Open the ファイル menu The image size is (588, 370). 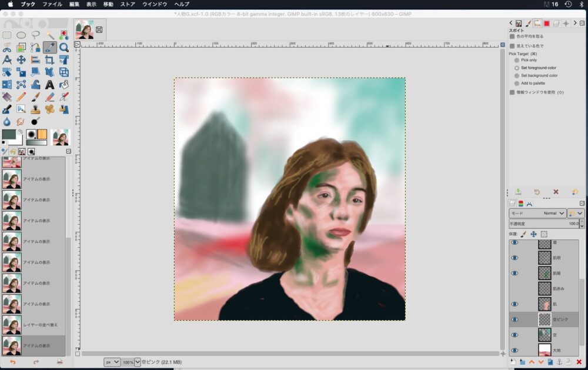coord(52,4)
